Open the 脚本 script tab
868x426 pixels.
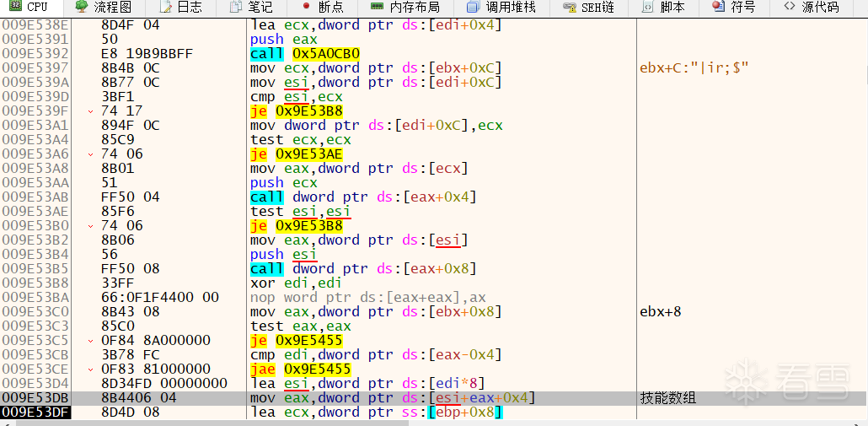click(663, 8)
